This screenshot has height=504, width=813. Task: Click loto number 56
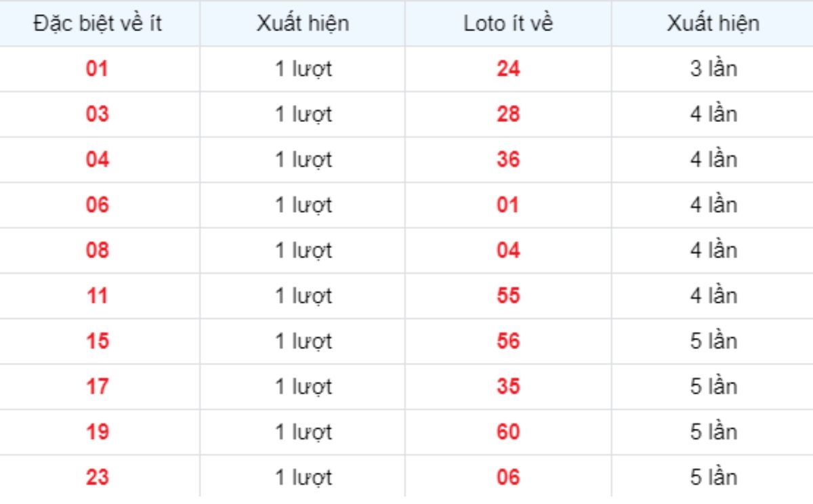(x=508, y=341)
